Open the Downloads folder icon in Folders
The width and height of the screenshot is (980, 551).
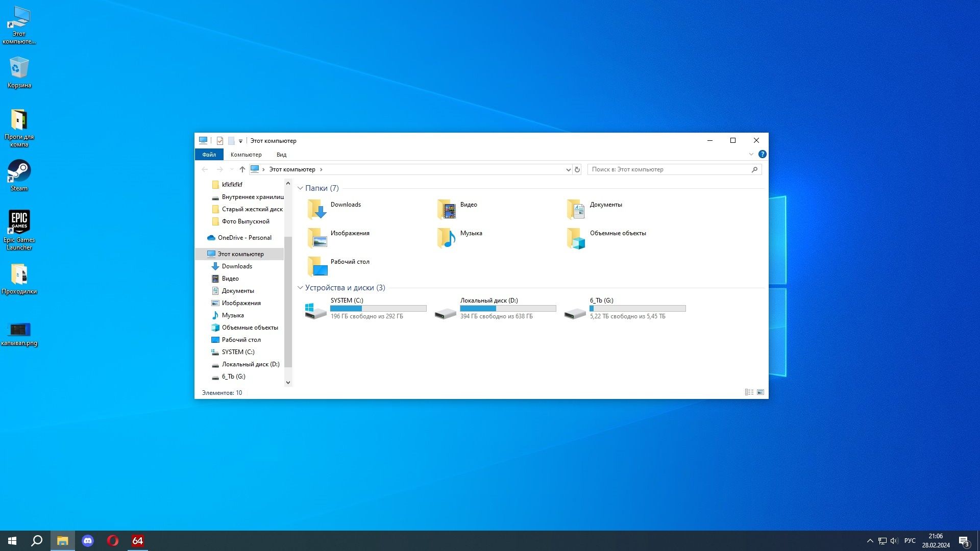[317, 209]
